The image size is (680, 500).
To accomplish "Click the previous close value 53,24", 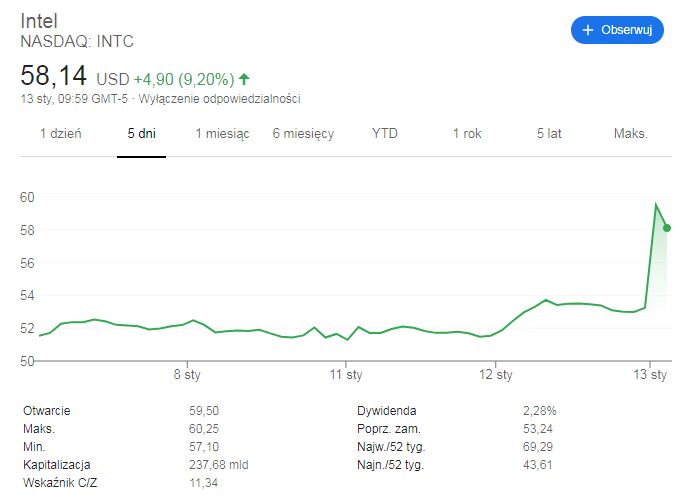I will 538,429.
